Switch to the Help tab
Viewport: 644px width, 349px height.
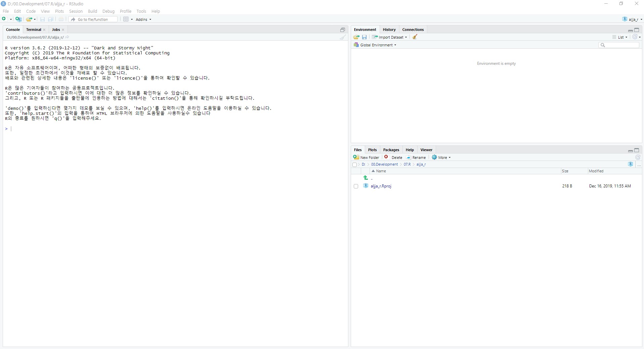pyautogui.click(x=410, y=150)
